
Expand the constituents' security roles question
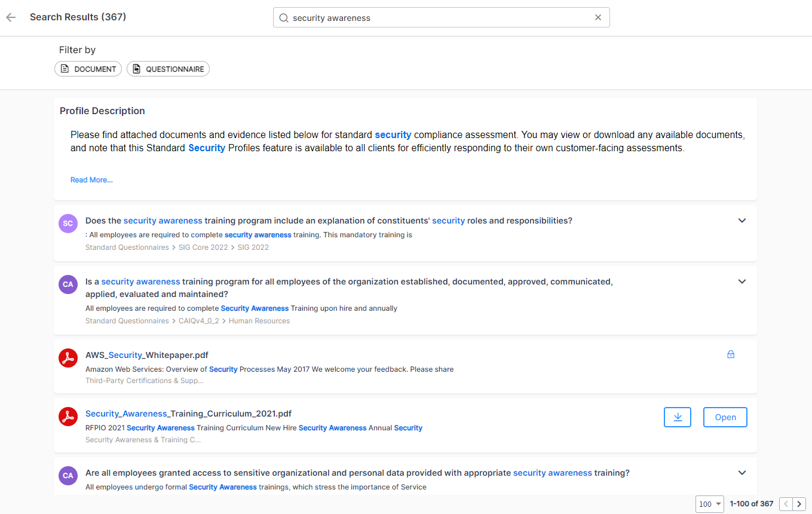coord(742,221)
